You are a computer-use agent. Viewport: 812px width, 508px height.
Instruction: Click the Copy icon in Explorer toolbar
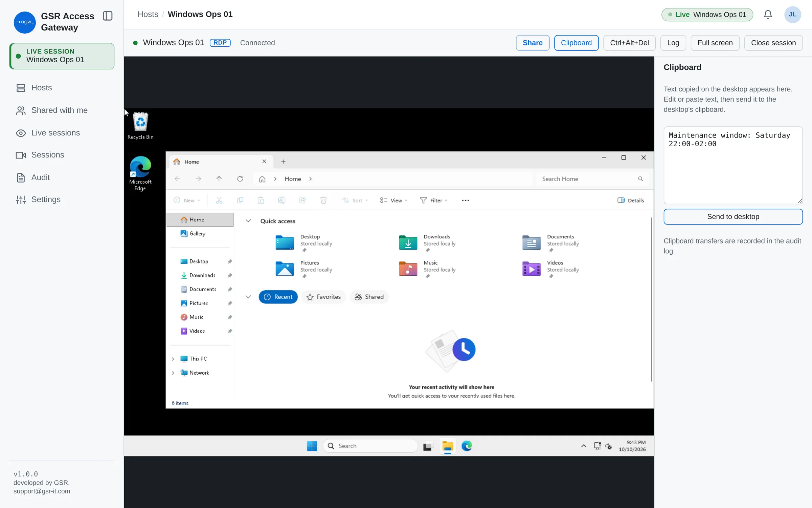[240, 200]
